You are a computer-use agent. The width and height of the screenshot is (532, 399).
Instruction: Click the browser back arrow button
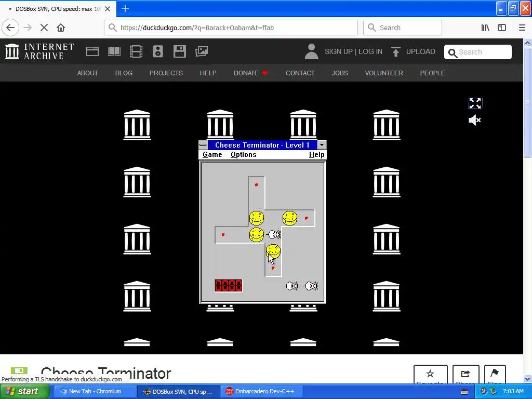point(10,28)
